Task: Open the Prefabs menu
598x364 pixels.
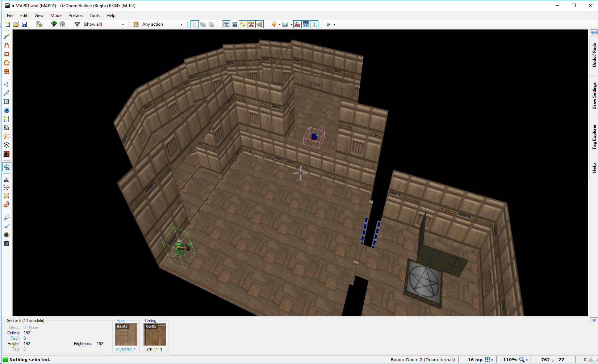Action: pyautogui.click(x=75, y=16)
